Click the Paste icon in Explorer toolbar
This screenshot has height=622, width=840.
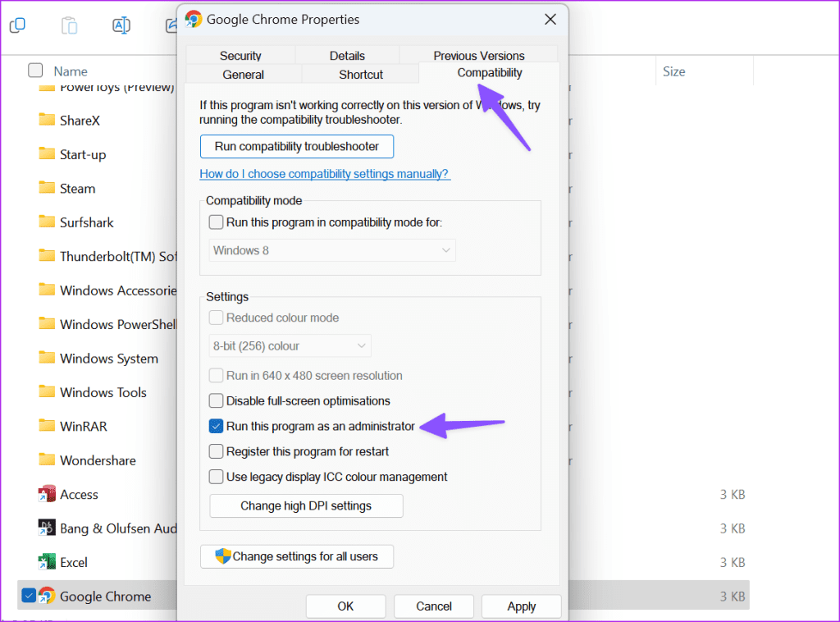[69, 25]
